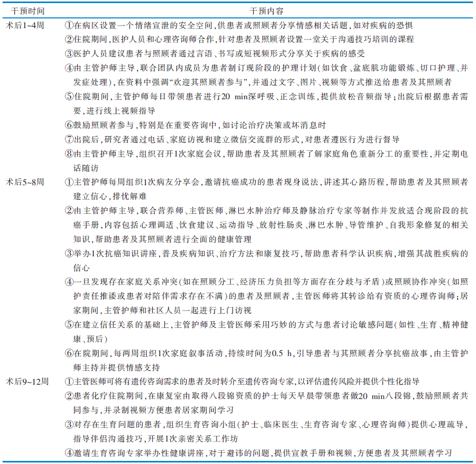476x464 pixels.
Task: Click circled ⑦ starting with 出院后,研究者
Action: coord(69,139)
